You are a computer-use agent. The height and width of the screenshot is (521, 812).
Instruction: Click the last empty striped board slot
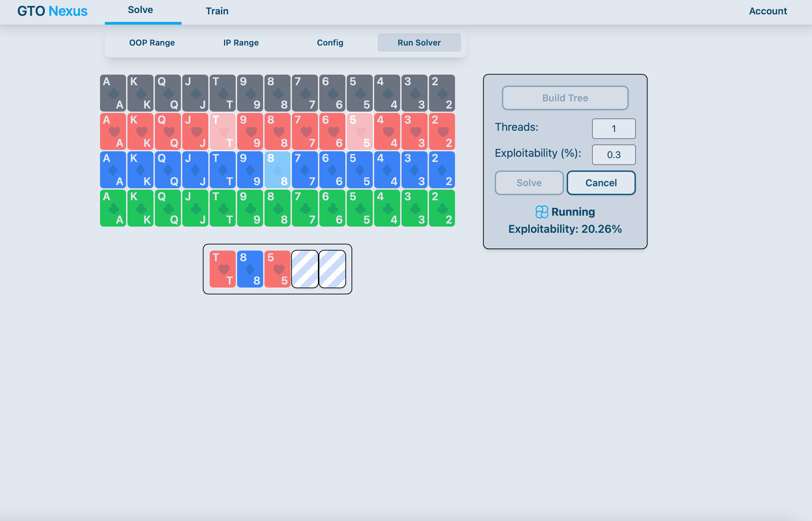coord(332,269)
